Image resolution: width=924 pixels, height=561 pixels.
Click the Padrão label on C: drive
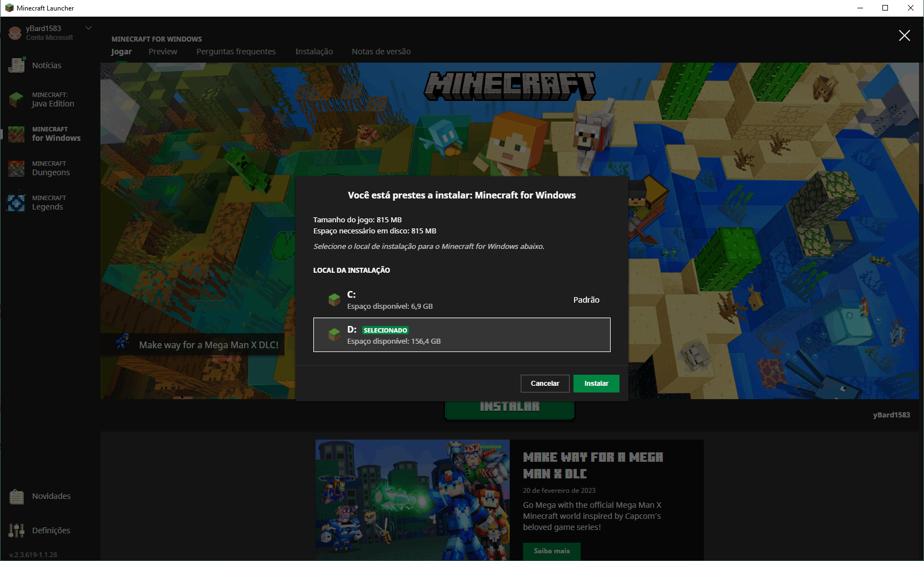tap(586, 300)
